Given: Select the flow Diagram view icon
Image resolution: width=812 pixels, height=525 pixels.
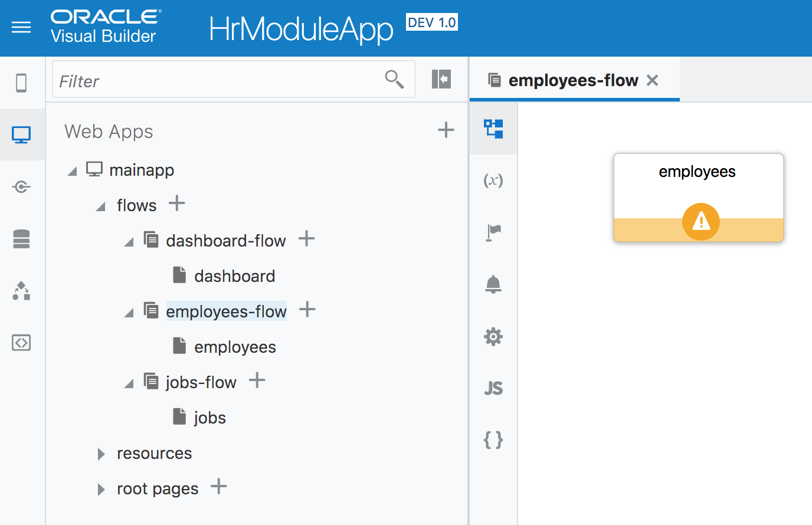Looking at the screenshot, I should click(493, 128).
